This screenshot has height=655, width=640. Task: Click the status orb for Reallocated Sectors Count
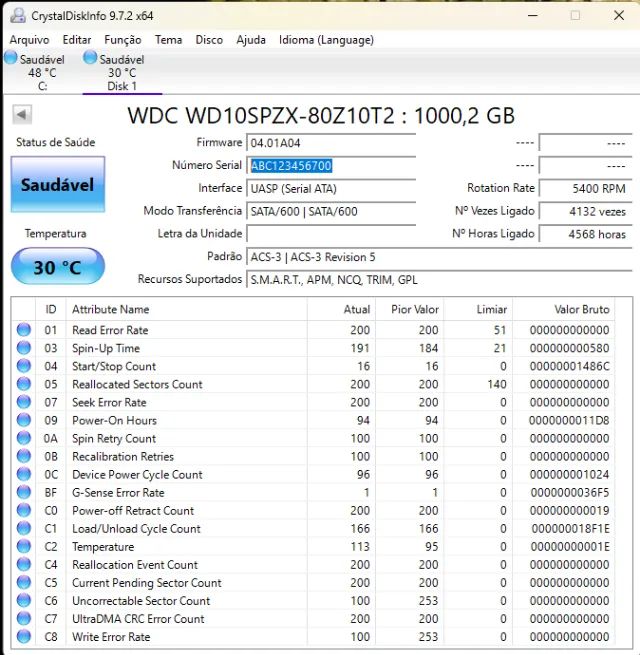pos(24,383)
